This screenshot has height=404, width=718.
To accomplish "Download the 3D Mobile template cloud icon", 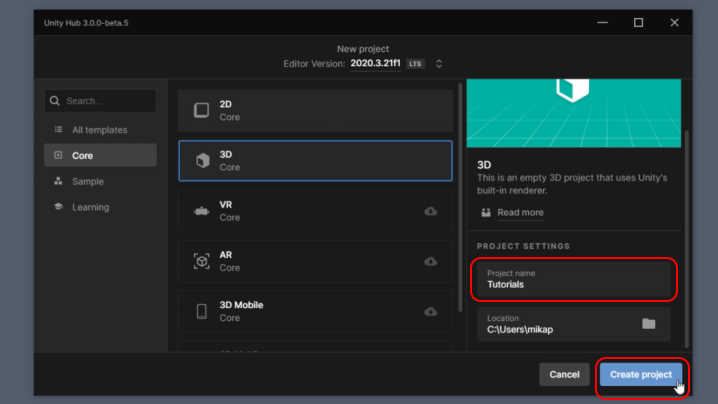I will point(430,311).
